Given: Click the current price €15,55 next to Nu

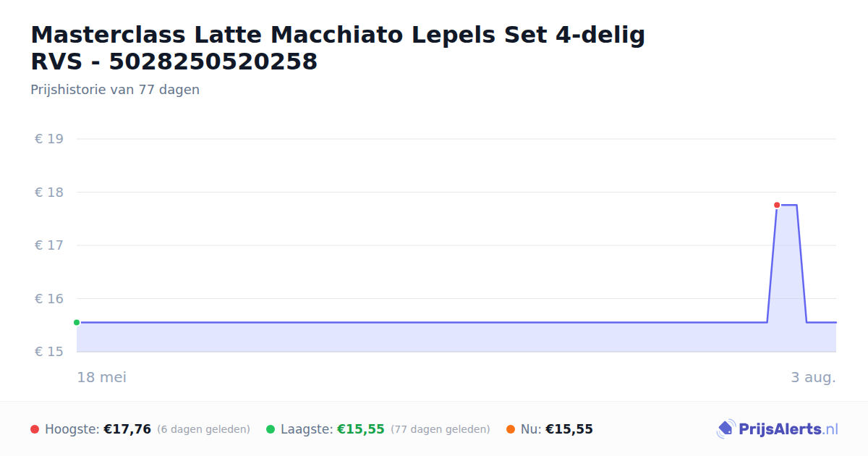Looking at the screenshot, I should [569, 429].
